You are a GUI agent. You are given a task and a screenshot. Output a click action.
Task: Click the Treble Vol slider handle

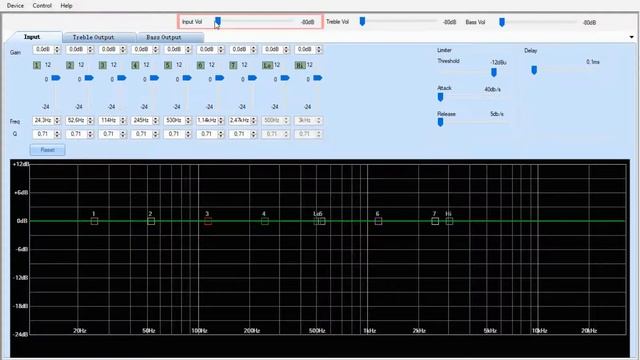(x=362, y=21)
